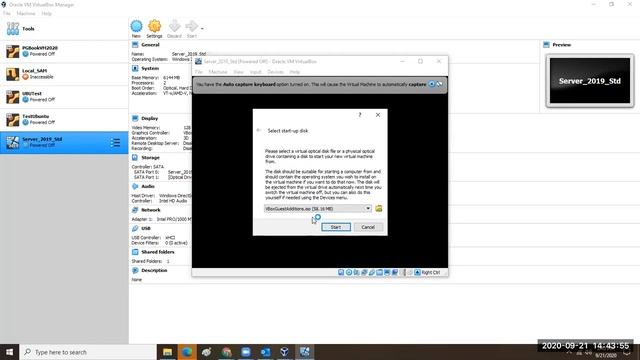Click the Windows Start button
The width and height of the screenshot is (640, 360).
click(x=9, y=352)
